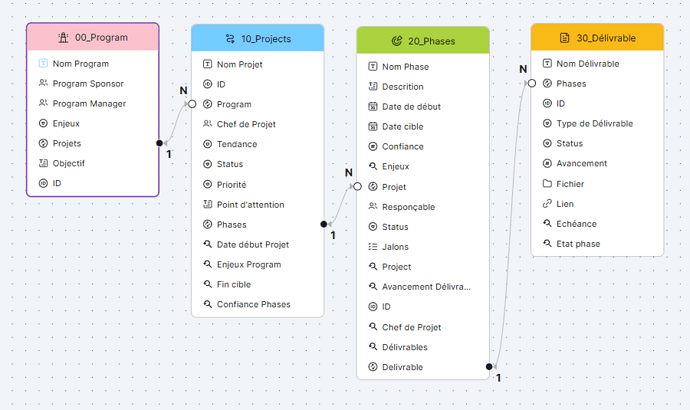Click the people icon beside Program Sponsor
Screen dimensions: 690x410
coord(43,84)
